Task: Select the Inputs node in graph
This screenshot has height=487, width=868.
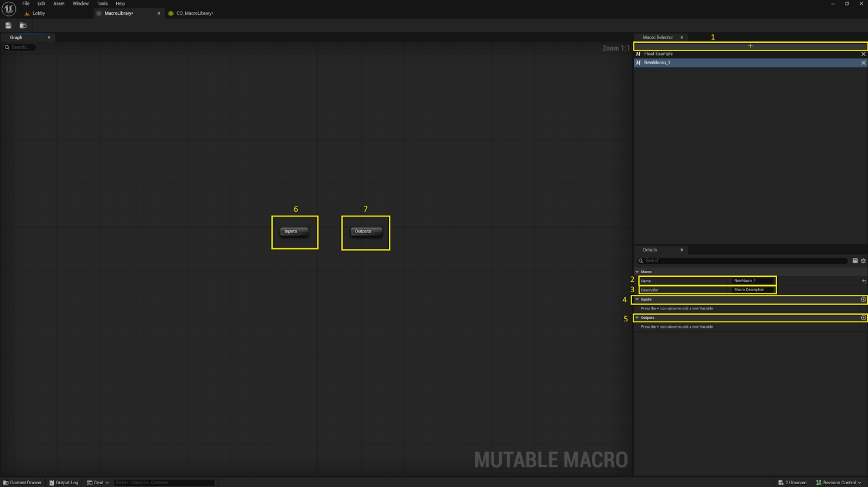Action: (294, 231)
